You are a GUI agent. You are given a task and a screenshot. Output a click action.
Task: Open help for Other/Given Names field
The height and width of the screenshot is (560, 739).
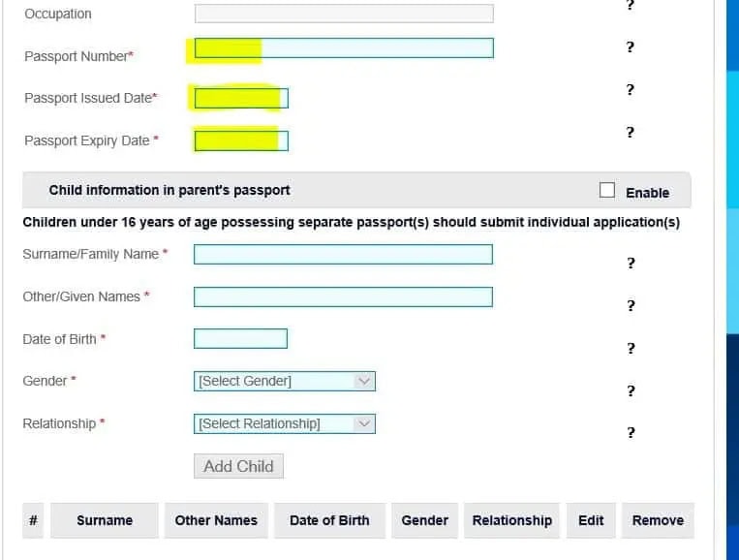coord(631,306)
